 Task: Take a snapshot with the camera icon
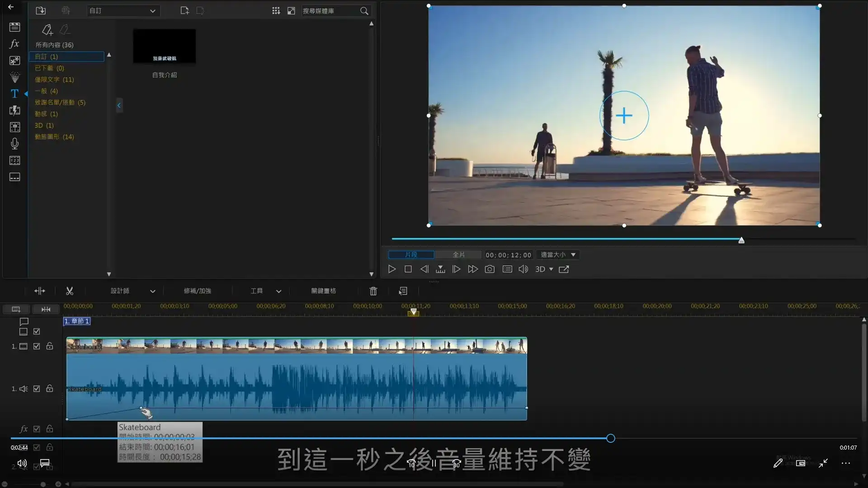(x=490, y=269)
